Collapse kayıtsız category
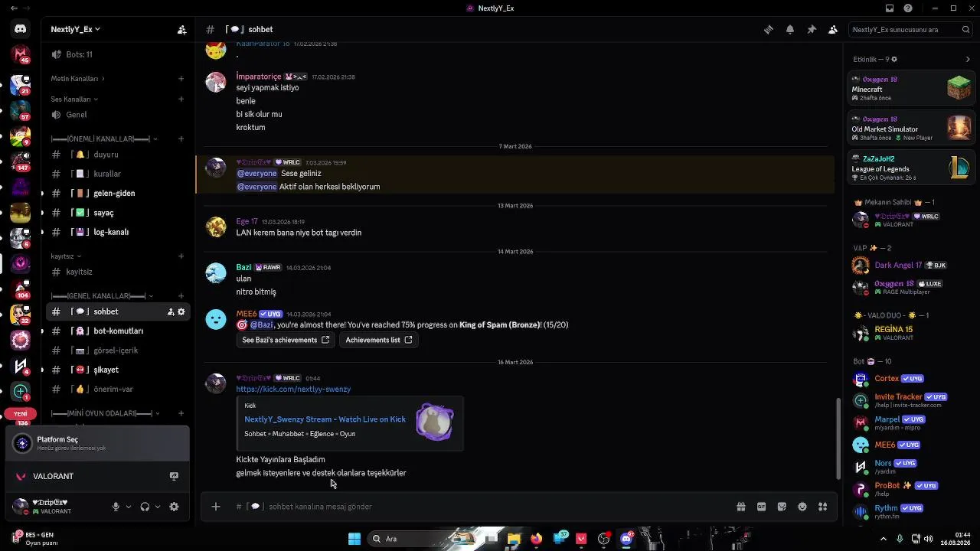980x551 pixels. (66, 256)
